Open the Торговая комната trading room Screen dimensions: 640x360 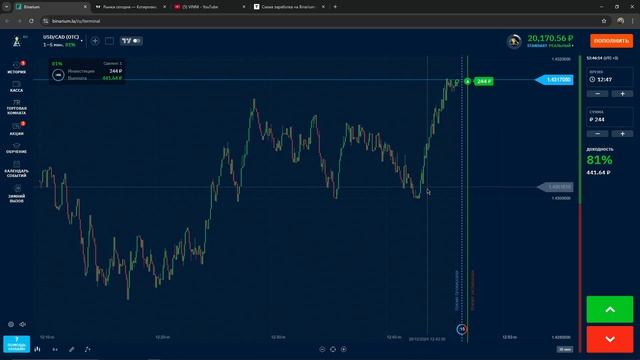pyautogui.click(x=17, y=107)
